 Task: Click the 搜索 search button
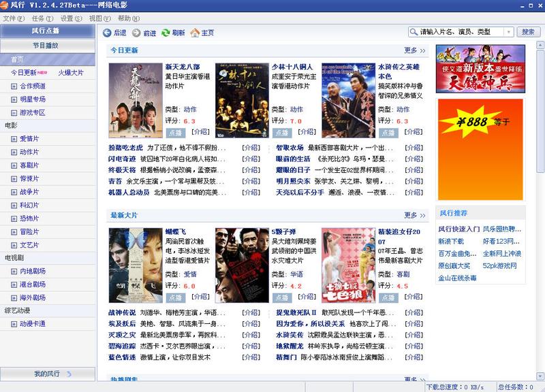click(529, 32)
